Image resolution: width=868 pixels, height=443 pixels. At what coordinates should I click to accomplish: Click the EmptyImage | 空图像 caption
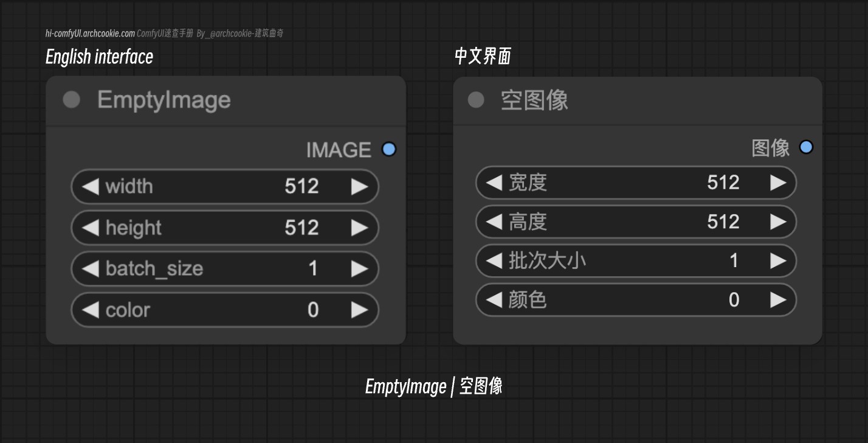433,386
